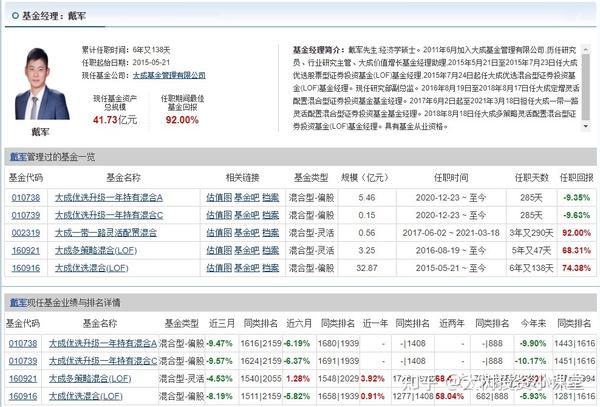This screenshot has height=407, width=600.
Task: Click the 2017-06-02 ~ 2021-03-18 tenure period cell
Action: 451,233
